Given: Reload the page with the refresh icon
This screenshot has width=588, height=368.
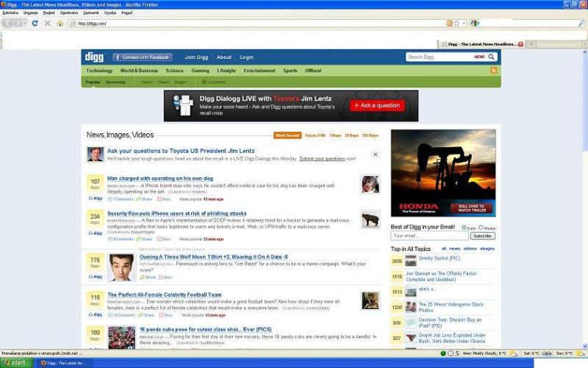Looking at the screenshot, I should pyautogui.click(x=35, y=24).
